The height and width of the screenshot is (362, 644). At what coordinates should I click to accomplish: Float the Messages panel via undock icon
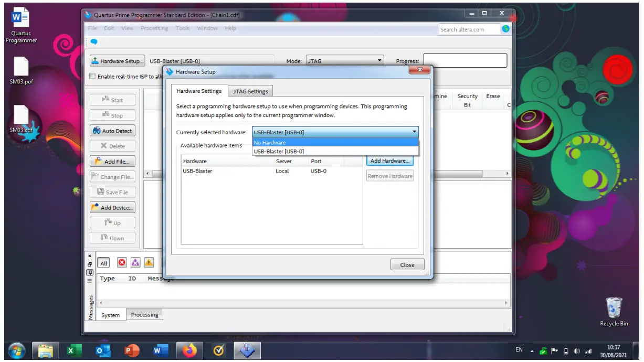tap(90, 264)
